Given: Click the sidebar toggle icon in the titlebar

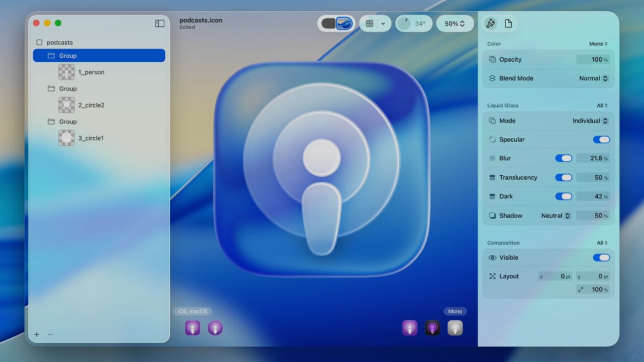Looking at the screenshot, I should click(159, 23).
